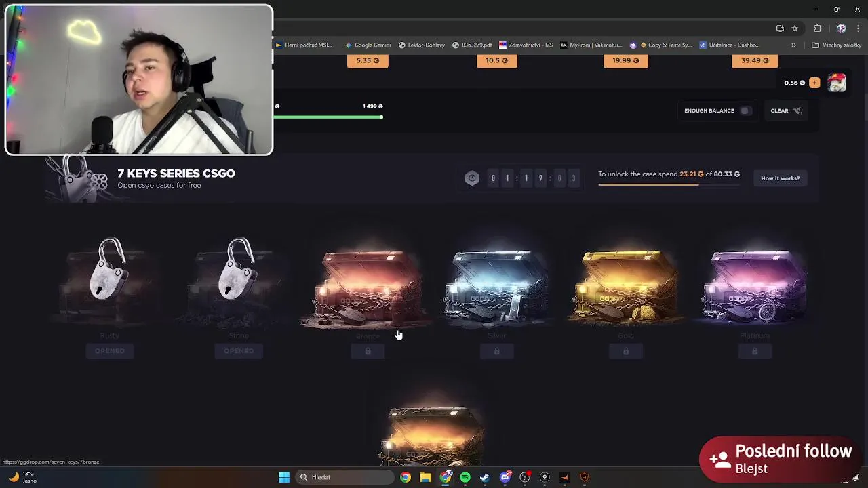Viewport: 868px width, 488px height.
Task: Open the weather widget showing 13°C
Action: tap(22, 477)
